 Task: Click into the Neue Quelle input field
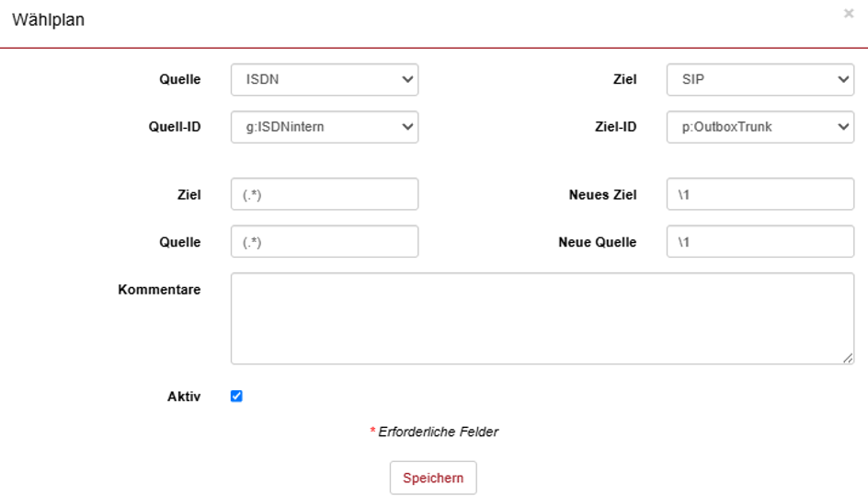(760, 242)
